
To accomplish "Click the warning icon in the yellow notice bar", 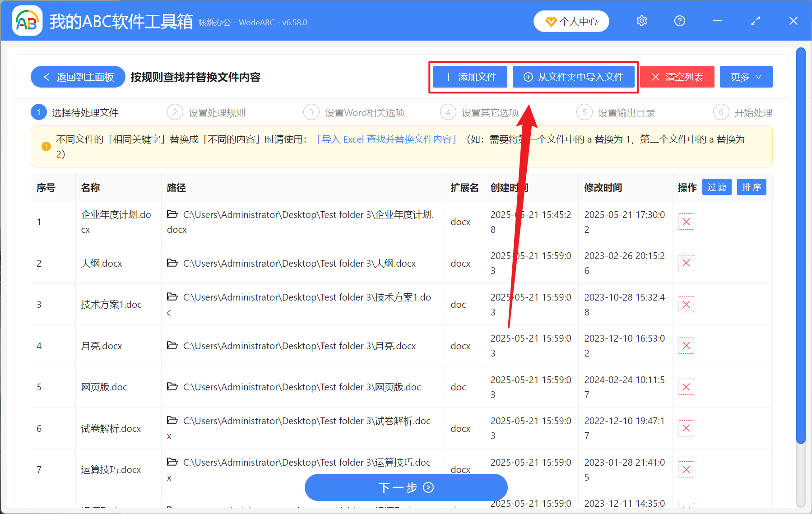I will 46,146.
